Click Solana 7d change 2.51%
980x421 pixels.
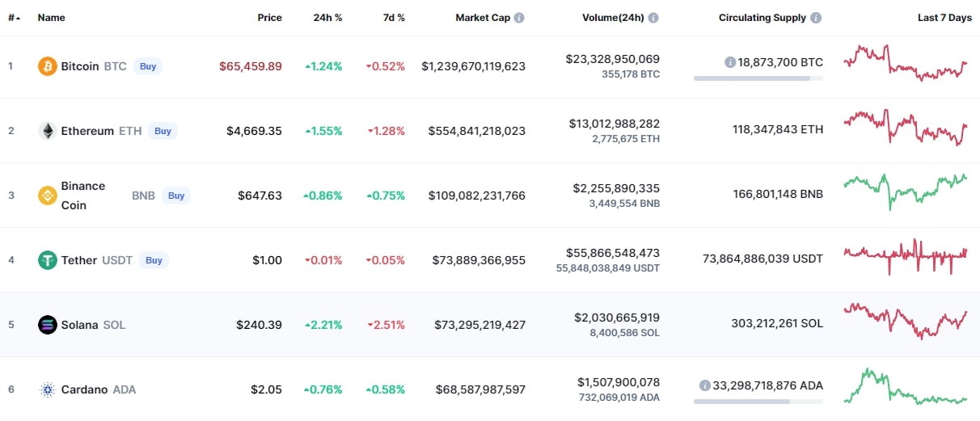point(386,325)
